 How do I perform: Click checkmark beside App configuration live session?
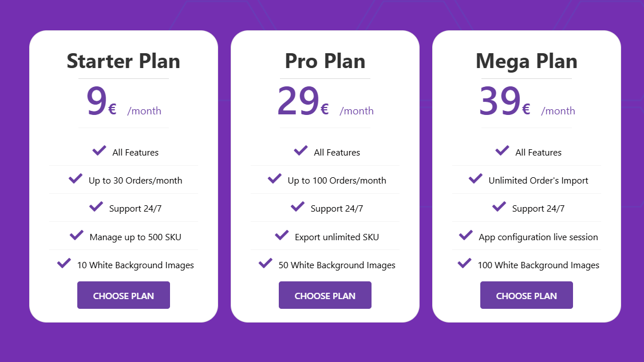466,235
